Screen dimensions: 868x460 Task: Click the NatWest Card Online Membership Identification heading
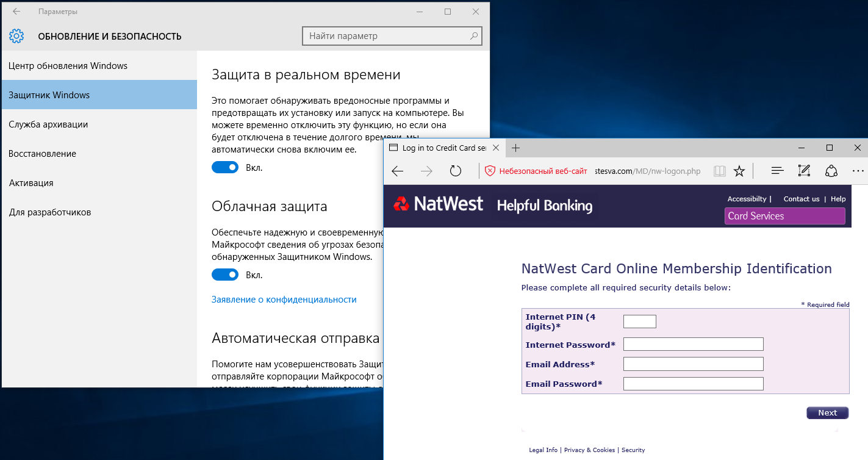click(676, 269)
